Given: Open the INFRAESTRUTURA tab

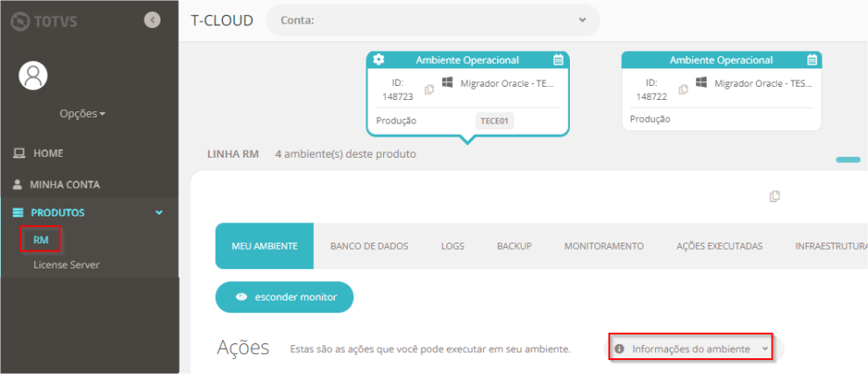Looking at the screenshot, I should tap(831, 246).
